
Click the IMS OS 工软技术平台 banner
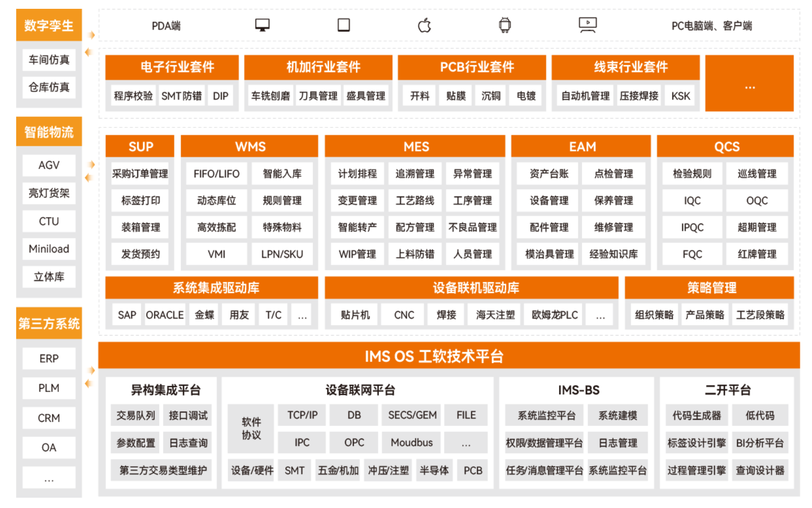tap(434, 356)
